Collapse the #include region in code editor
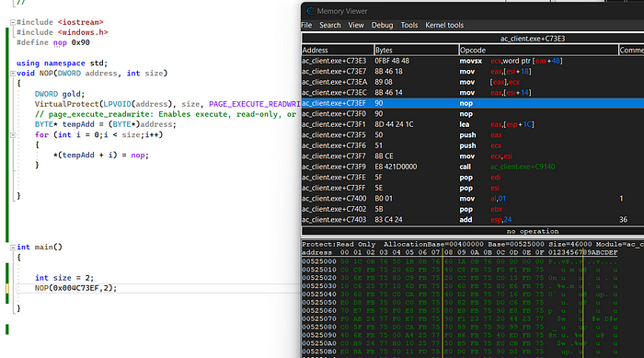 point(13,22)
